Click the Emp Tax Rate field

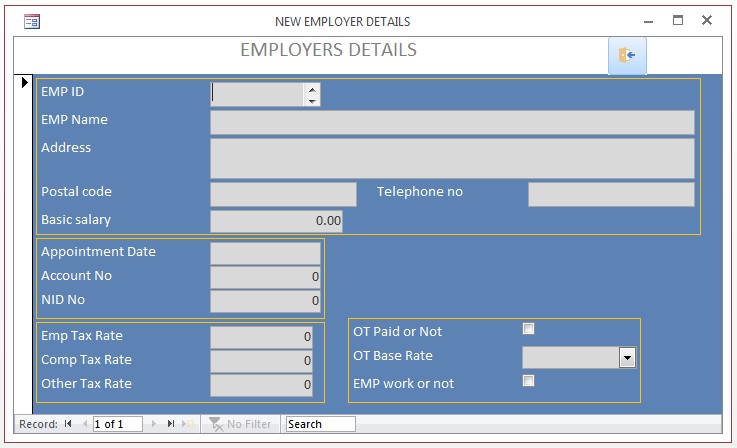point(261,337)
